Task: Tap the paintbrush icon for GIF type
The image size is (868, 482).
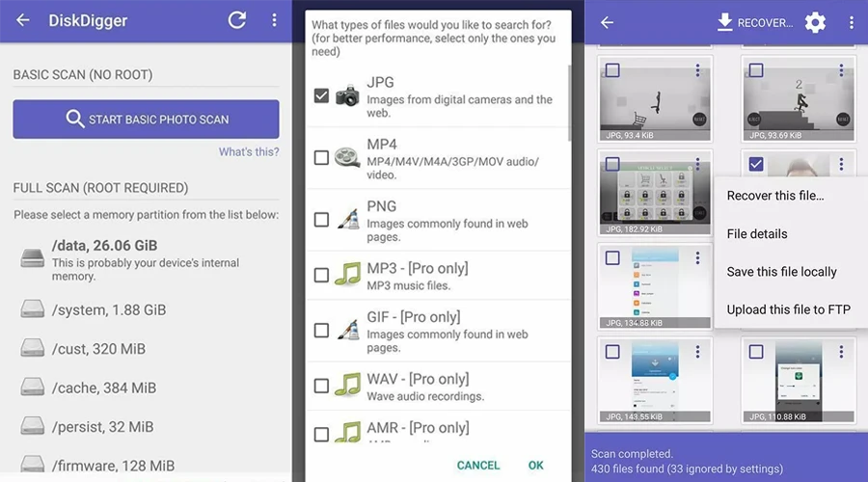Action: (348, 331)
